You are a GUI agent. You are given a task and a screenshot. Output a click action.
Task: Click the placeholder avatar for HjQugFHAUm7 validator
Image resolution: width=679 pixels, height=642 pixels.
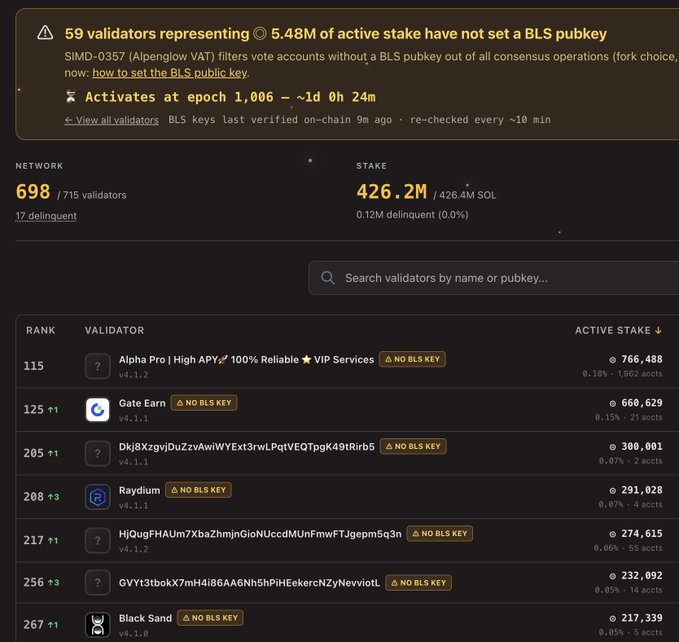(97, 540)
